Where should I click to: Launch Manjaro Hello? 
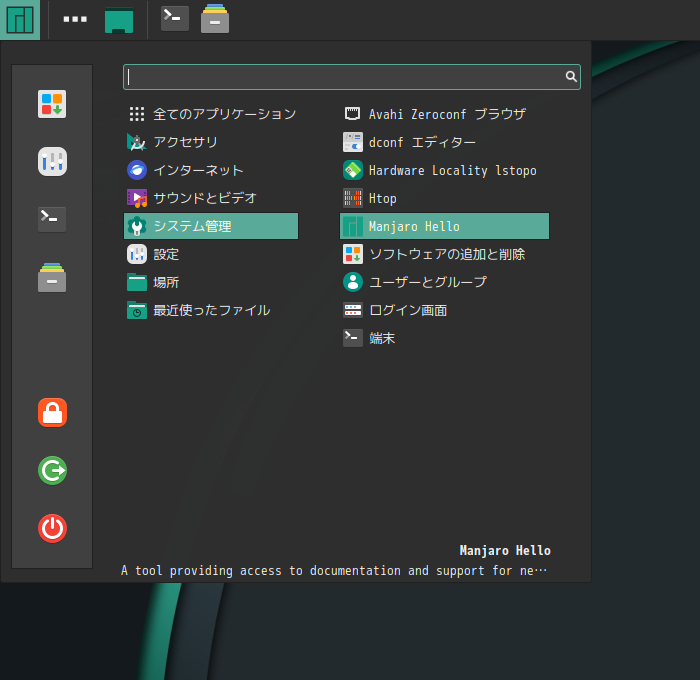pos(445,226)
